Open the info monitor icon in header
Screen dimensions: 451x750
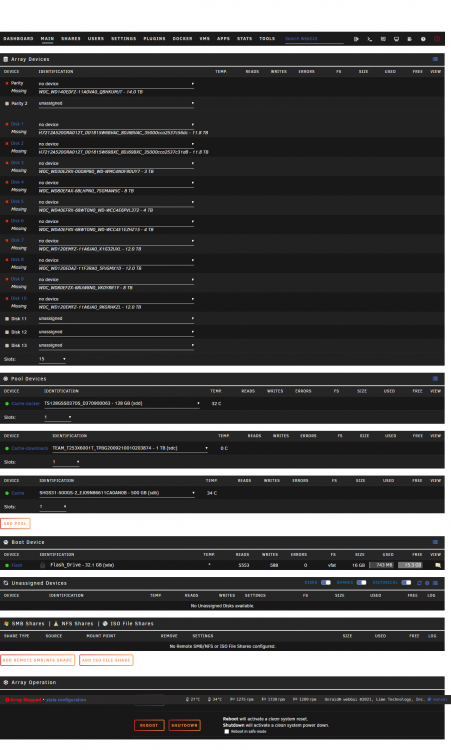coord(396,39)
